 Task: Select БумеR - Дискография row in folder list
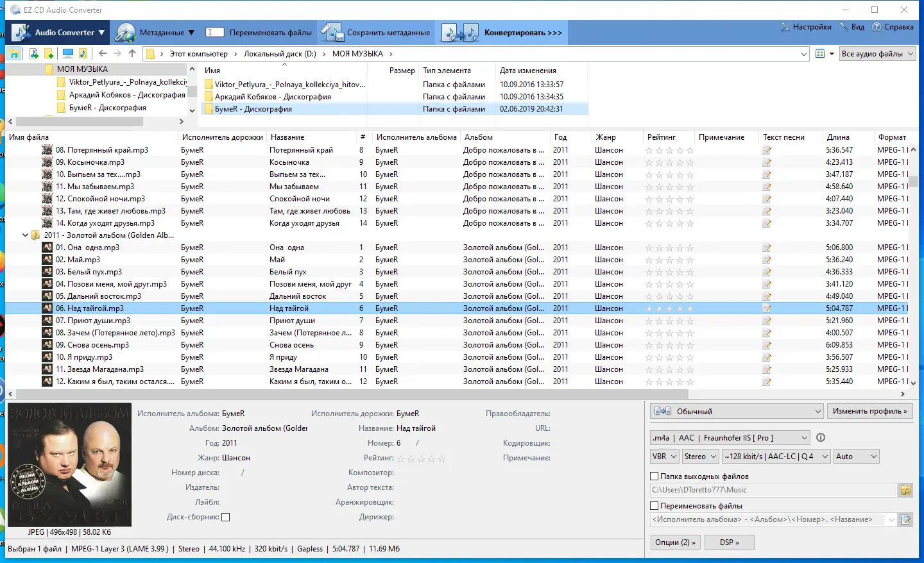pos(395,109)
